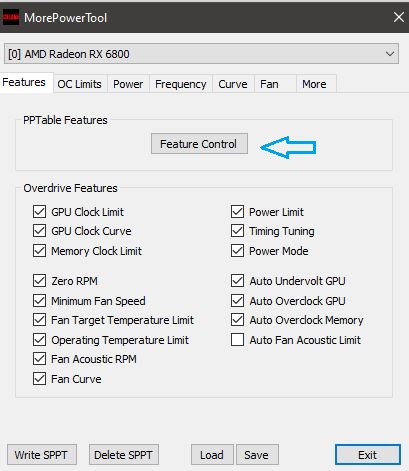Toggle Timing Tuning checkbox
The image size is (409, 471).
[237, 231]
